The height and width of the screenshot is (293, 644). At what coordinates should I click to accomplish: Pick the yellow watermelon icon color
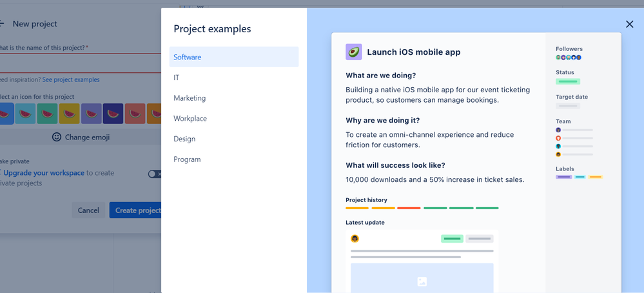[x=69, y=114]
